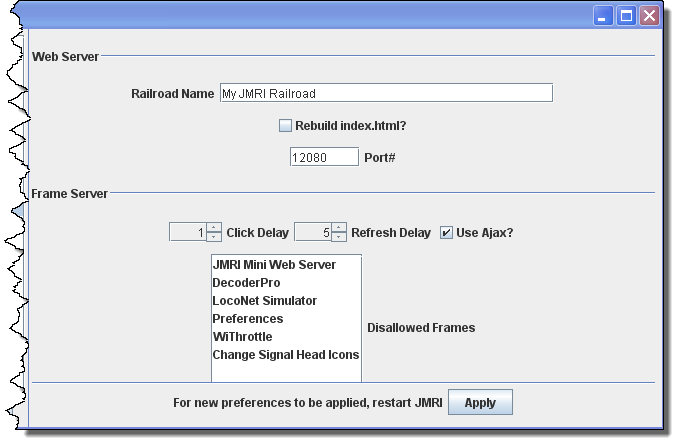Image resolution: width=680 pixels, height=446 pixels.
Task: Decrease Refresh Delay with the down arrow
Action: click(339, 237)
